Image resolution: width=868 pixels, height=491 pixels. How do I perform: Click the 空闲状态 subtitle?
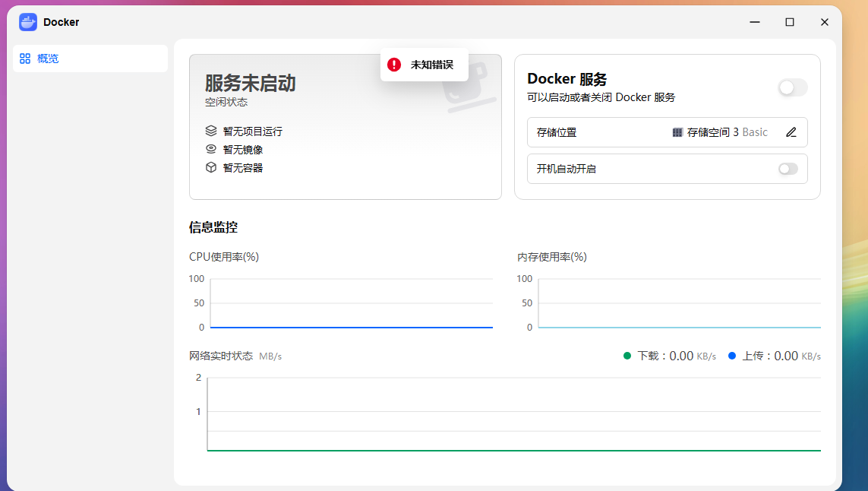pyautogui.click(x=226, y=102)
